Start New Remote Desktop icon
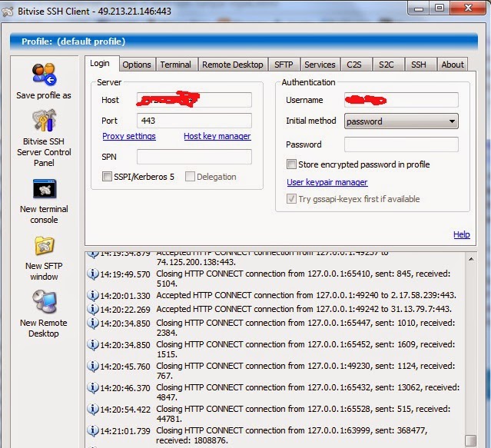 [44, 301]
